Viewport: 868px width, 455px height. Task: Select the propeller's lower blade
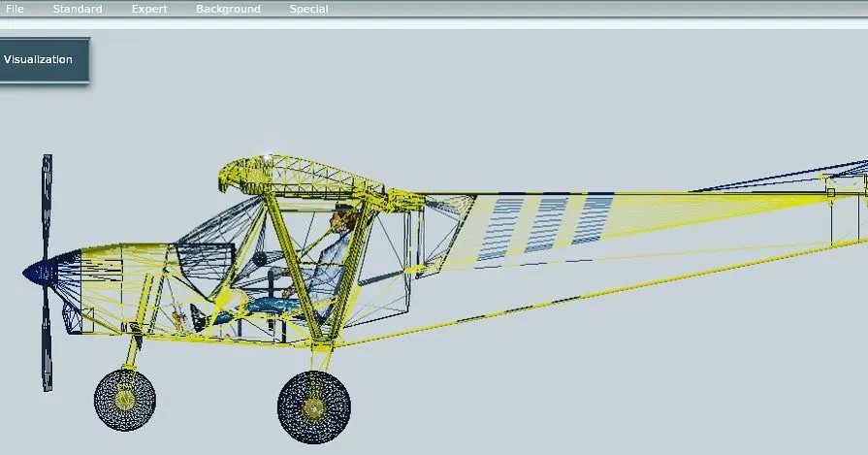[47, 340]
